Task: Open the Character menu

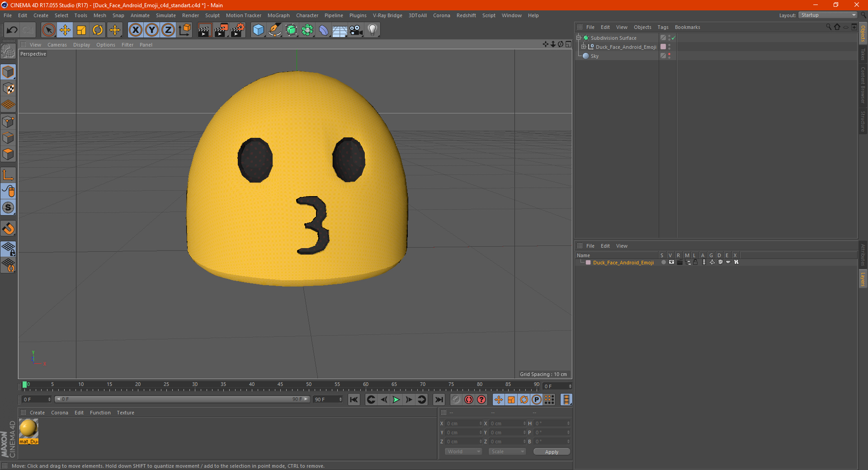Action: (307, 15)
